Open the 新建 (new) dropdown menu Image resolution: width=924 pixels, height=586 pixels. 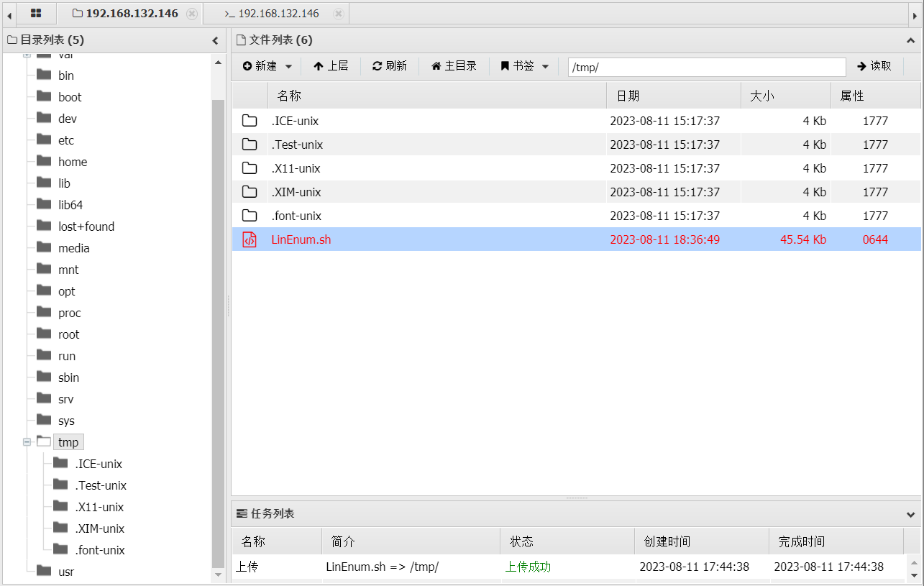pos(267,66)
